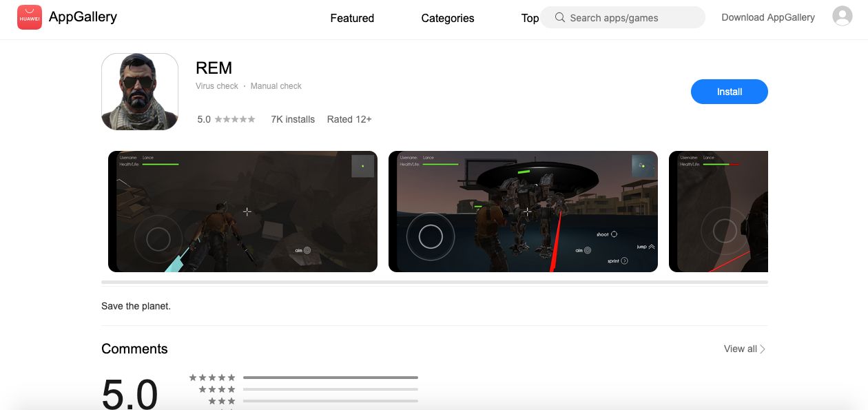Image resolution: width=868 pixels, height=410 pixels.
Task: Click the Huawei AppGallery logo icon
Action: coord(30,17)
